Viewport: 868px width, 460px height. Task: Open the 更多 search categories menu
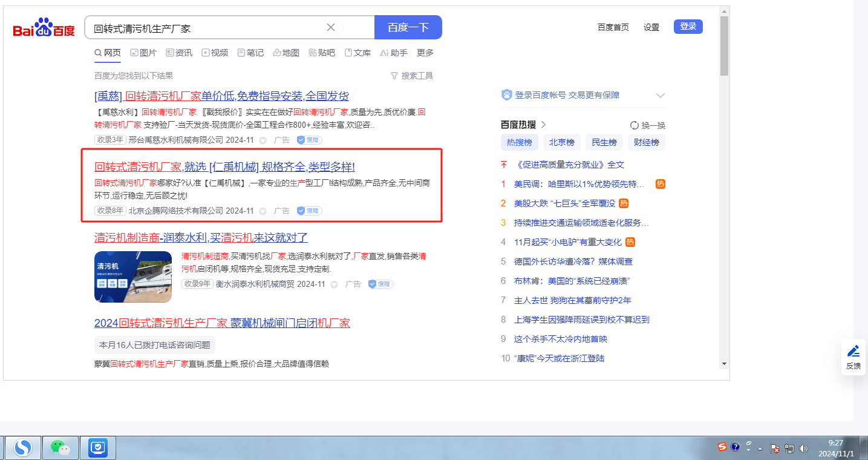click(425, 53)
